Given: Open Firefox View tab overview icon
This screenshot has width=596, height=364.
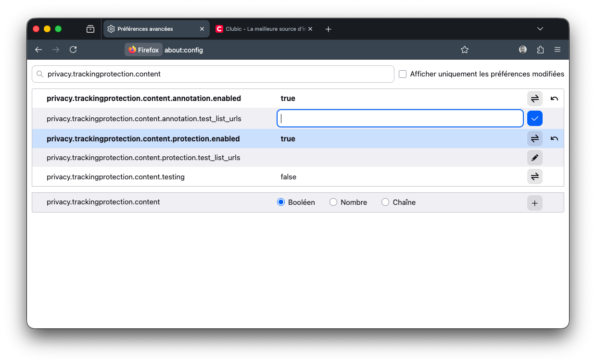Looking at the screenshot, I should click(90, 29).
